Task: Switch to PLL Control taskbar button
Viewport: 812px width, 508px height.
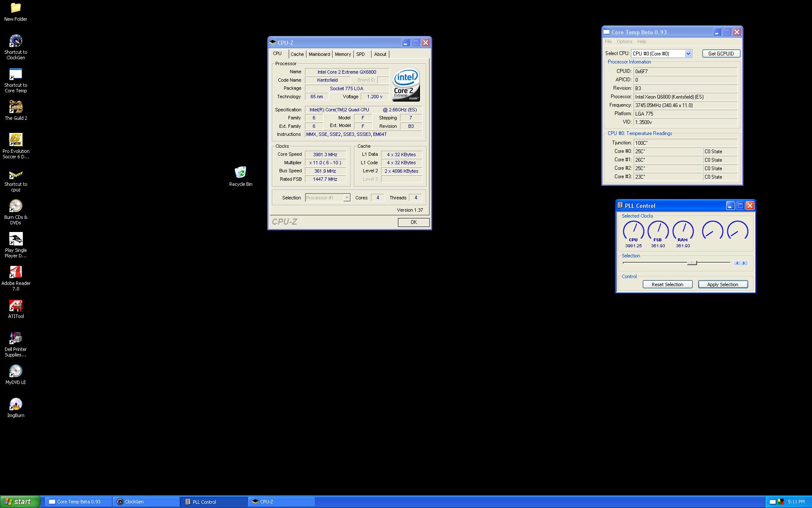Action: point(214,502)
